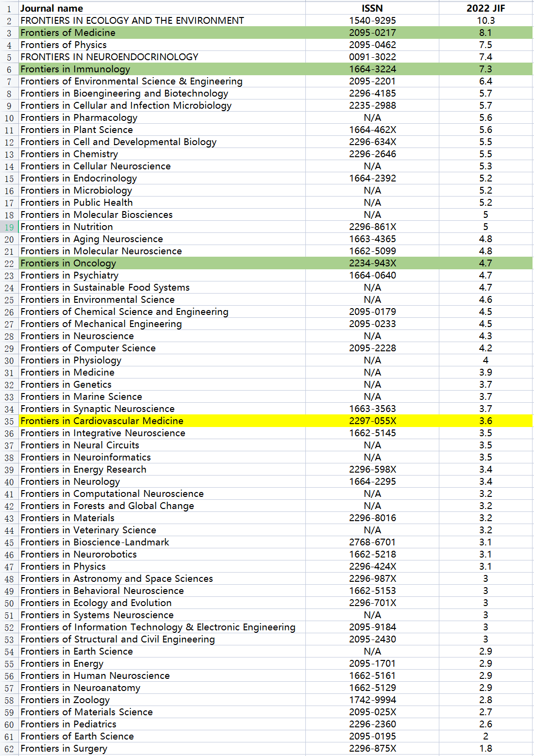This screenshot has width=534, height=756.
Task: Select the 'Journal name' column header cell
Action: (x=162, y=8)
